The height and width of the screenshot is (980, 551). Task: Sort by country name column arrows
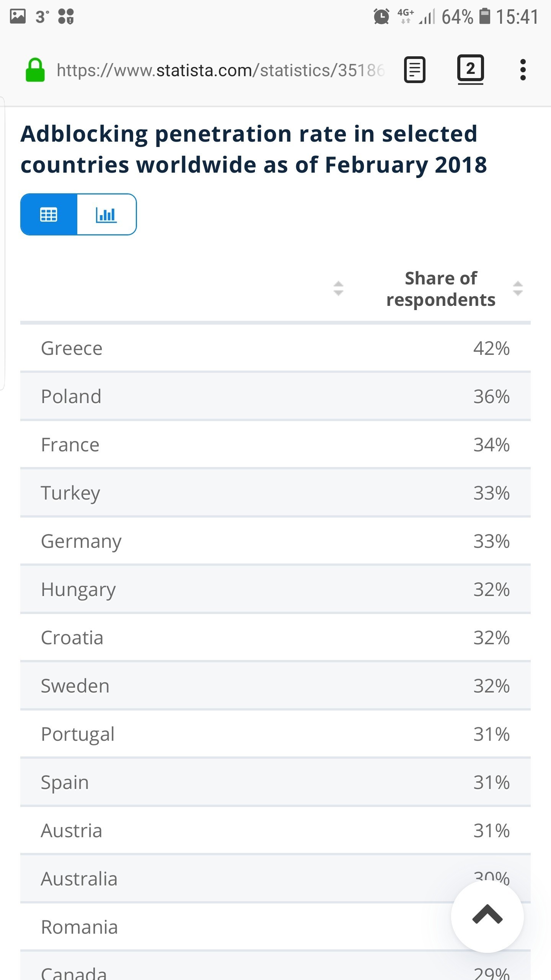click(338, 288)
